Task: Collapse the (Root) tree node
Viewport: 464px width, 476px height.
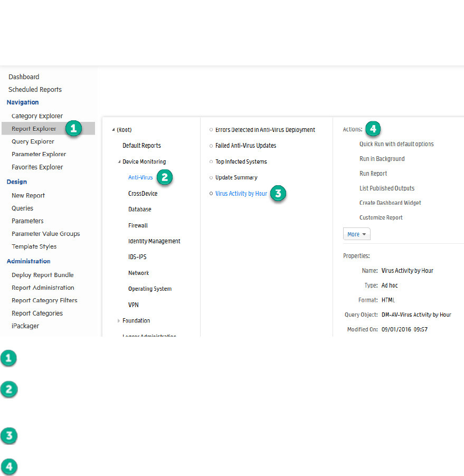Action: coord(113,130)
